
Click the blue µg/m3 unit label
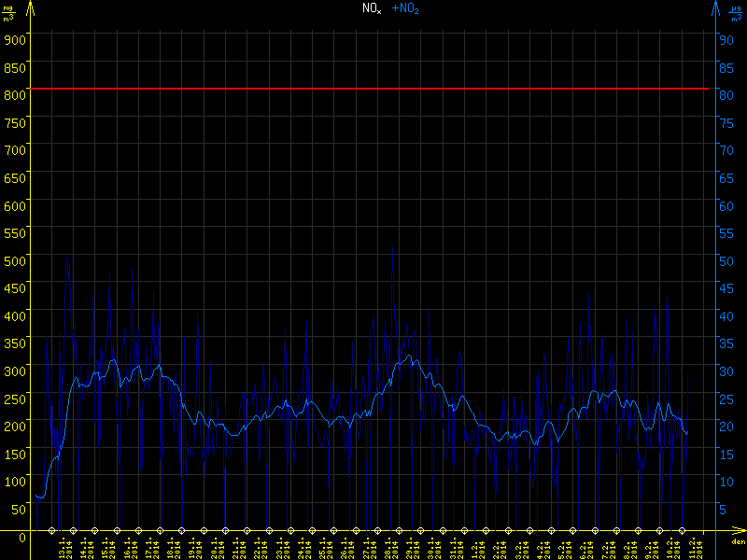(736, 12)
